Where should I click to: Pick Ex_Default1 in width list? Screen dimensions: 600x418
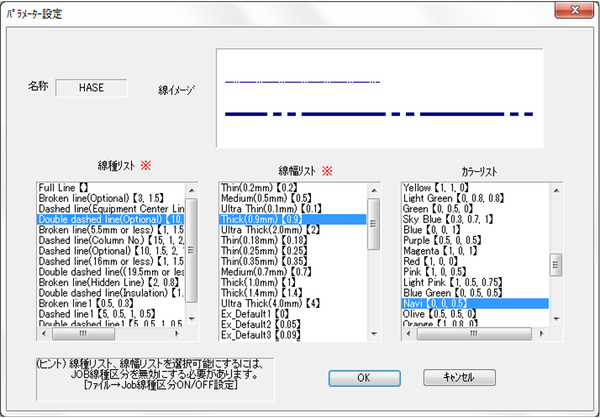253,313
